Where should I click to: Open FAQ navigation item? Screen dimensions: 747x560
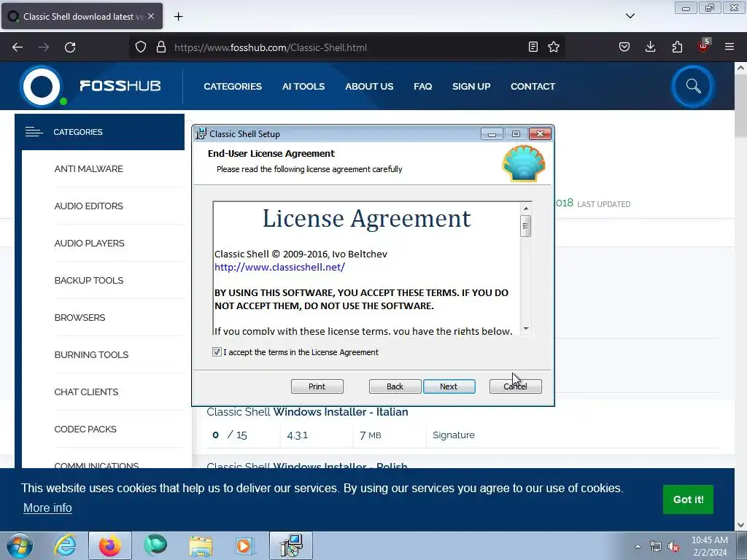coord(422,86)
